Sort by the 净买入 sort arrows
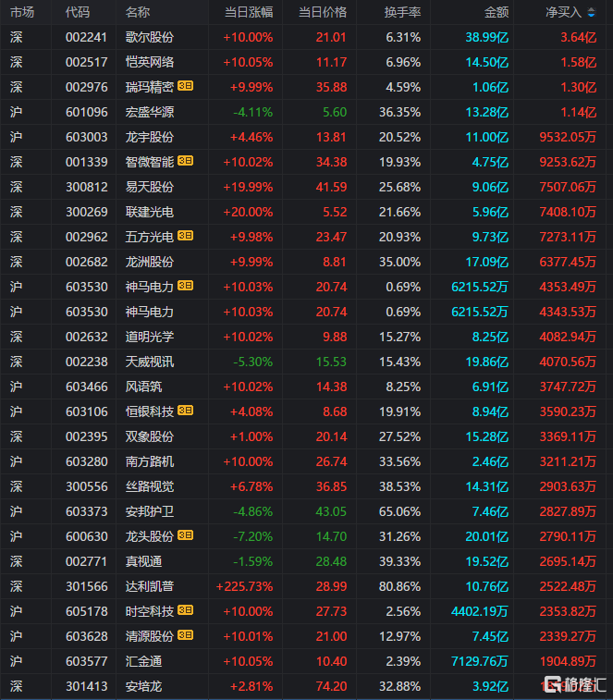The width and height of the screenshot is (613, 700). pos(591,13)
